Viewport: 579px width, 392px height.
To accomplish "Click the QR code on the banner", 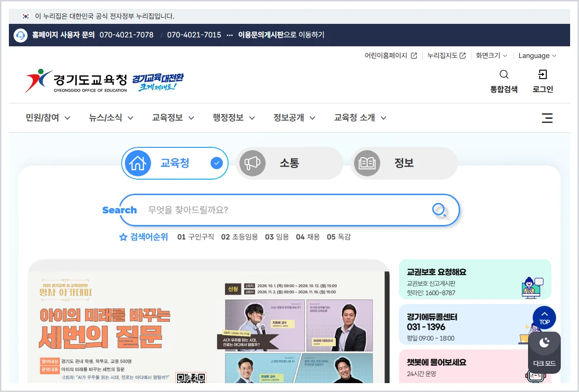I will click(x=191, y=378).
